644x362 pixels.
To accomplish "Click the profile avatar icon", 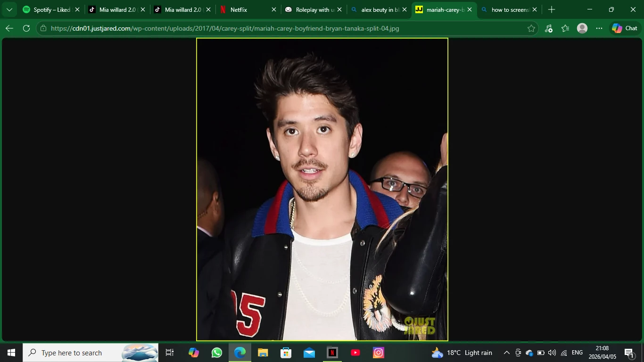I will pyautogui.click(x=582, y=28).
